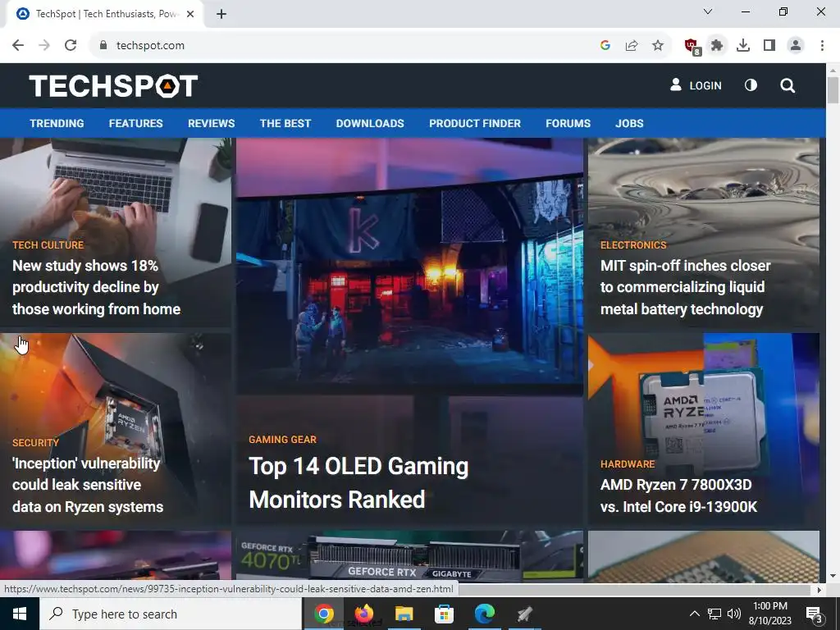840x630 pixels.
Task: Open Chrome three-dot menu
Action: (822, 46)
